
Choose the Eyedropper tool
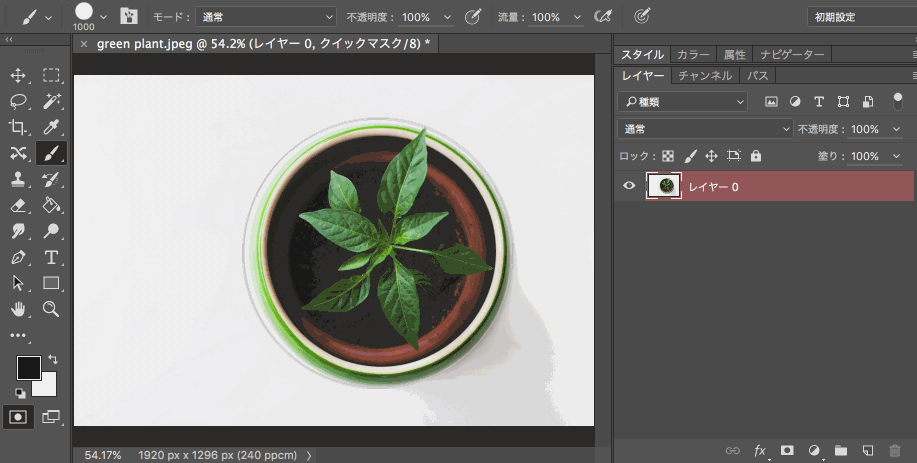point(51,127)
